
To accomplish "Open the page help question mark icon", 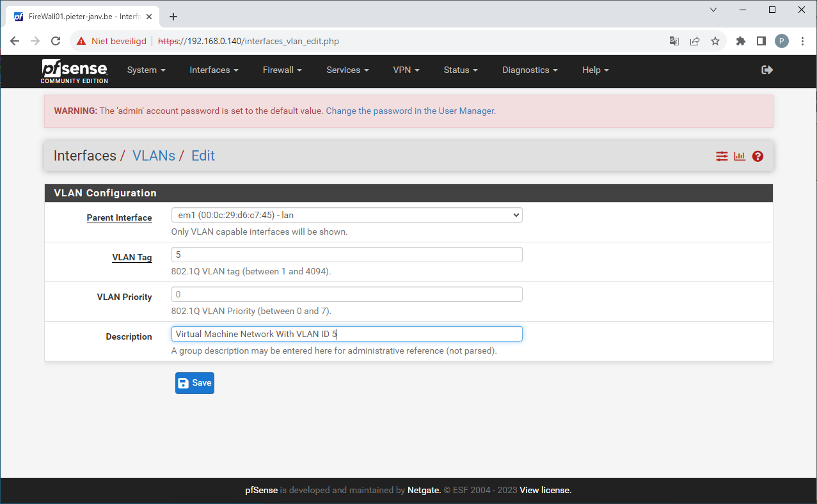I will pyautogui.click(x=758, y=155).
